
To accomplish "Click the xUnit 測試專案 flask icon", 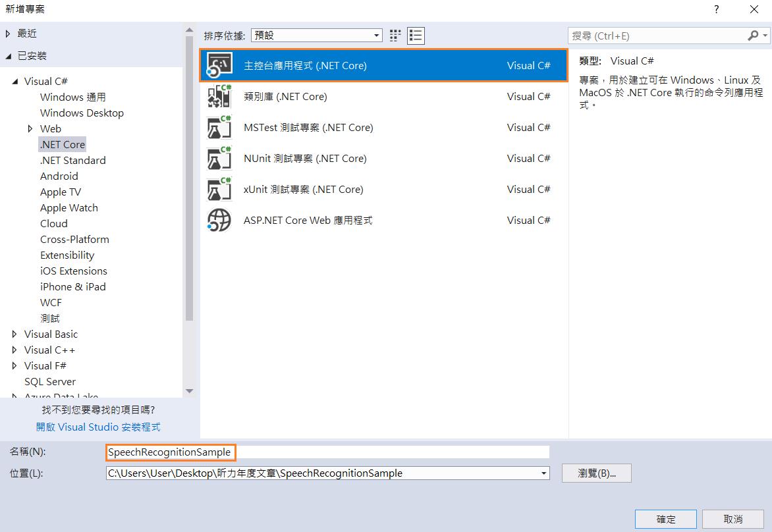I will [219, 190].
